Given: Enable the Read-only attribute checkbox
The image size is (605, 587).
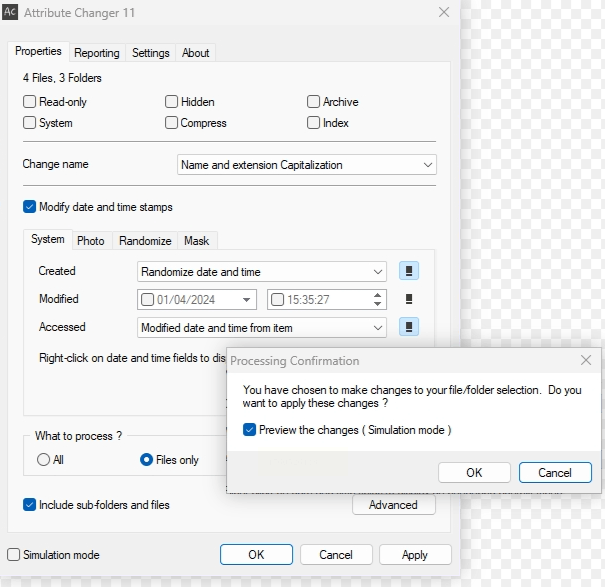Looking at the screenshot, I should (29, 102).
